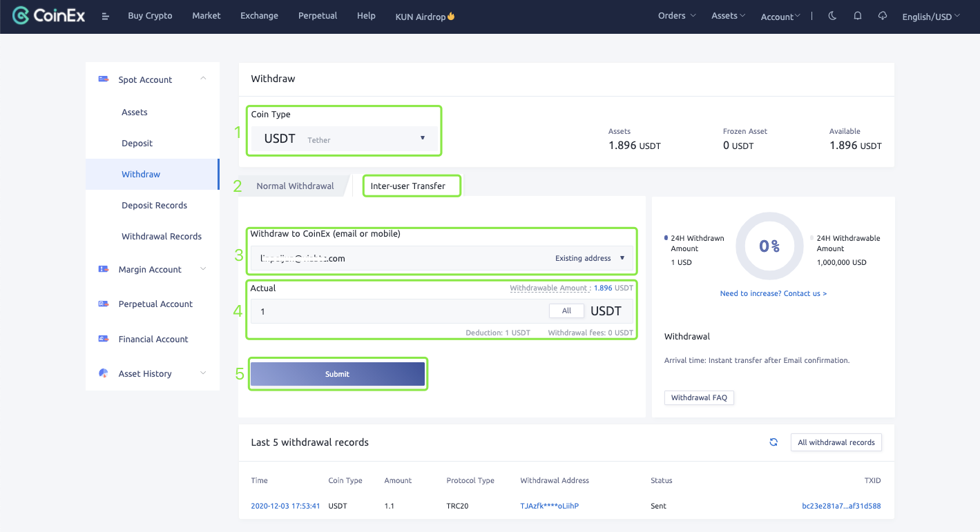Click the CoinEx logo in header
The height and width of the screenshot is (532, 980).
pyautogui.click(x=49, y=15)
